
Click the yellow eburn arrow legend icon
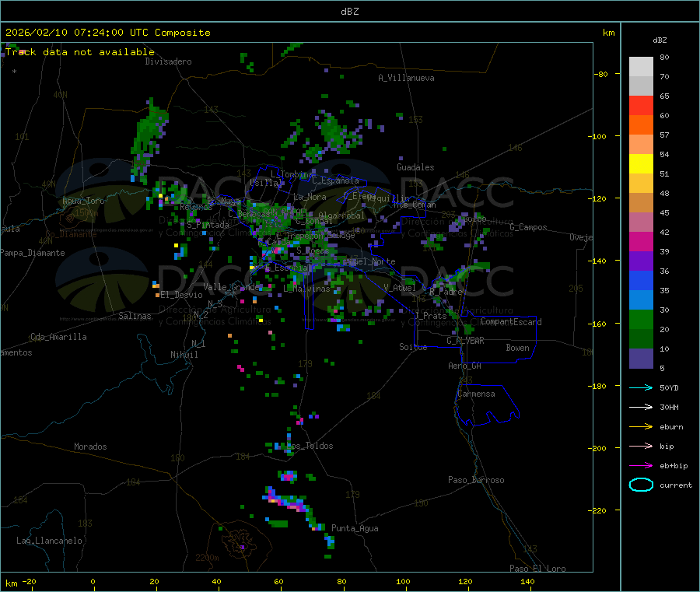[x=641, y=426]
